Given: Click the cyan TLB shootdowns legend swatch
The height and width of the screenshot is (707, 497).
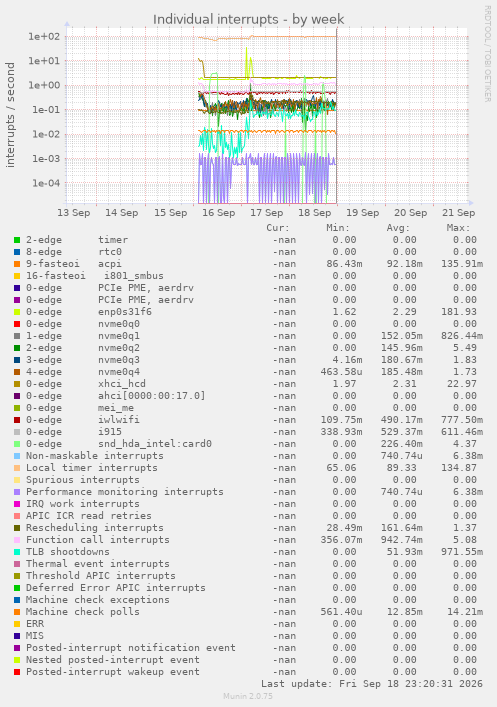Looking at the screenshot, I should coord(17,552).
